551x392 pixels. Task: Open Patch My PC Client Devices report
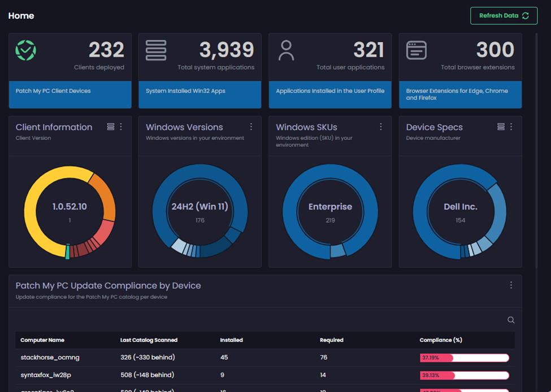click(70, 94)
